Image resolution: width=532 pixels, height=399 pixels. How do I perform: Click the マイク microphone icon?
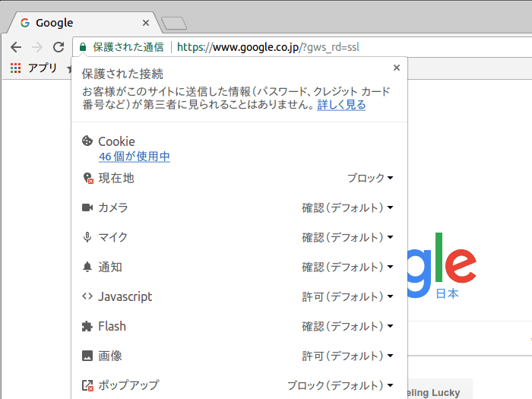click(x=87, y=237)
